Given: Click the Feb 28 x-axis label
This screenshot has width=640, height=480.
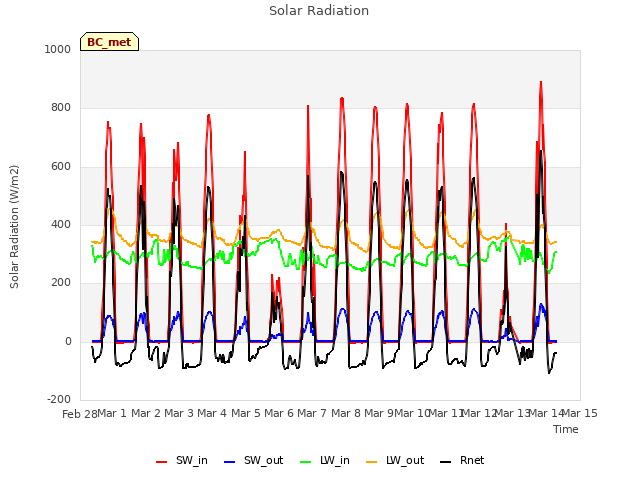Looking at the screenshot, I should [x=80, y=414].
